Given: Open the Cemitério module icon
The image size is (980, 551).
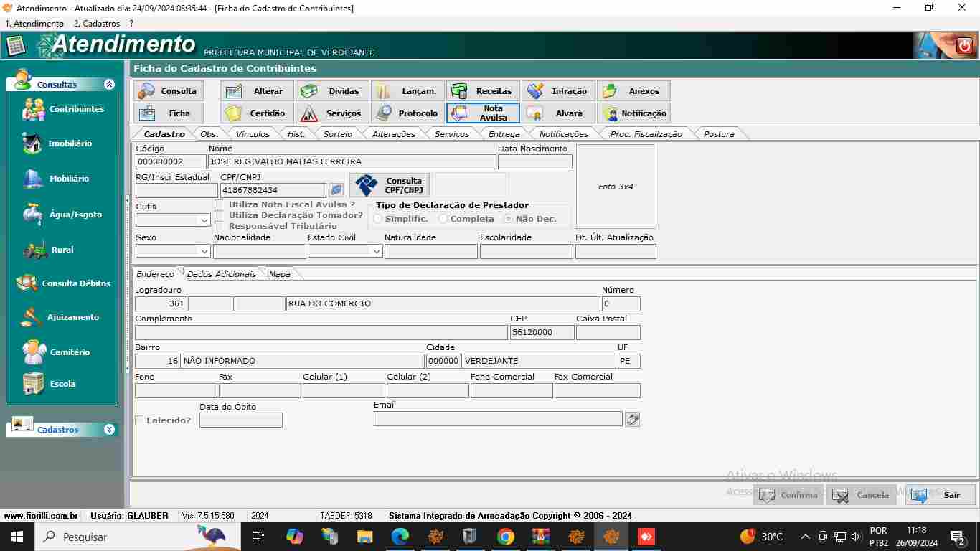Looking at the screenshot, I should [33, 352].
